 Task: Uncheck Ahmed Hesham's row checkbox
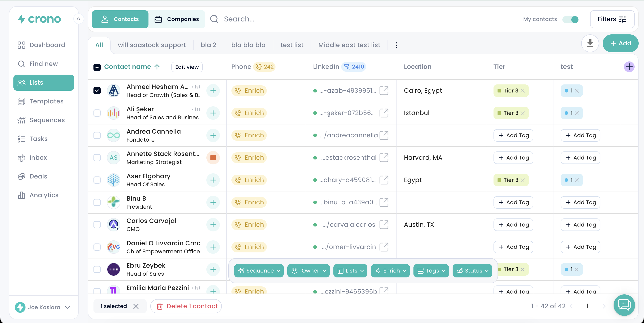pos(97,90)
